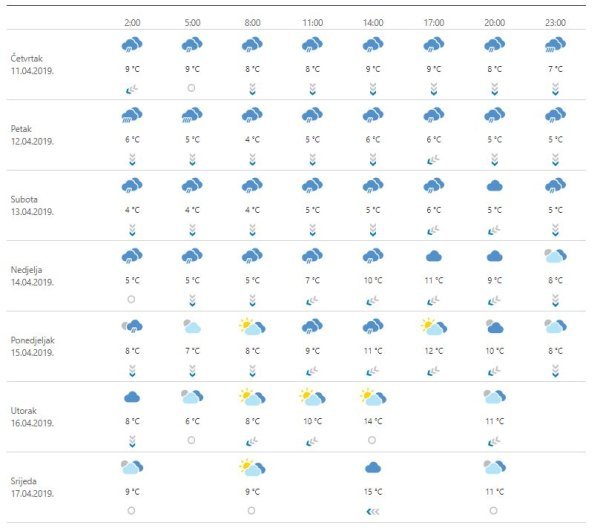
Task: Click the rain cloud icon for Četvrtak at 23:00
Action: tap(555, 45)
